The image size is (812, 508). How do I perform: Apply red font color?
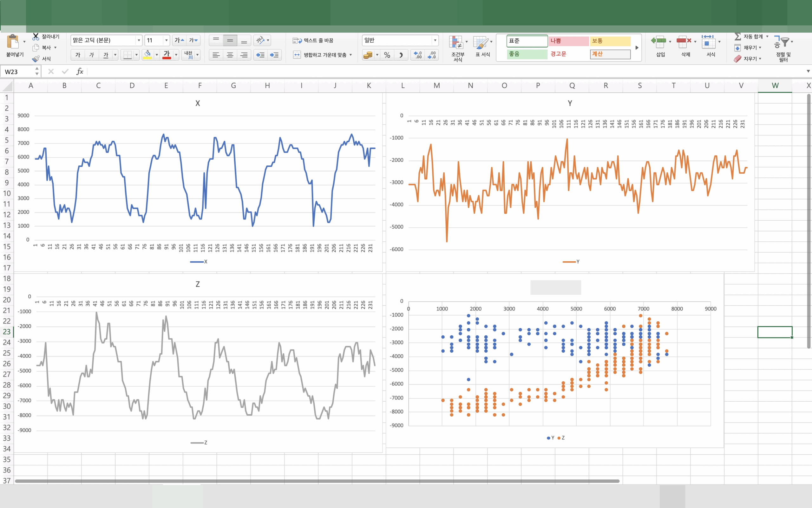click(x=167, y=55)
